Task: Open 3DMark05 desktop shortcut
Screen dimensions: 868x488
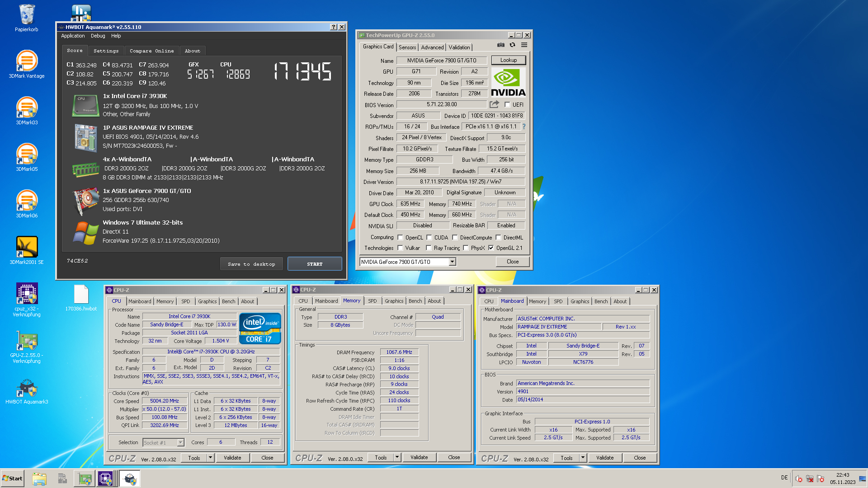Action: coord(27,157)
